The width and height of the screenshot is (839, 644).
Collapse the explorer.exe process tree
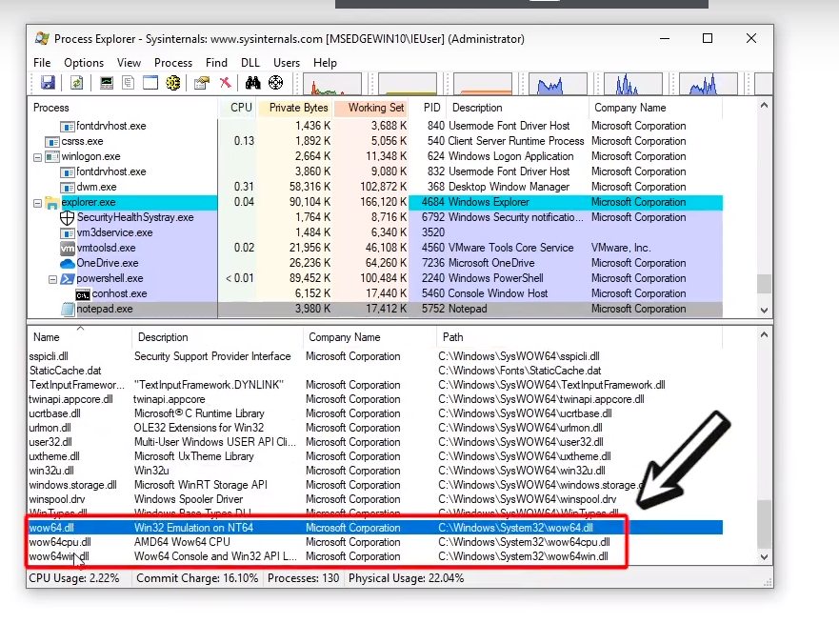point(37,204)
